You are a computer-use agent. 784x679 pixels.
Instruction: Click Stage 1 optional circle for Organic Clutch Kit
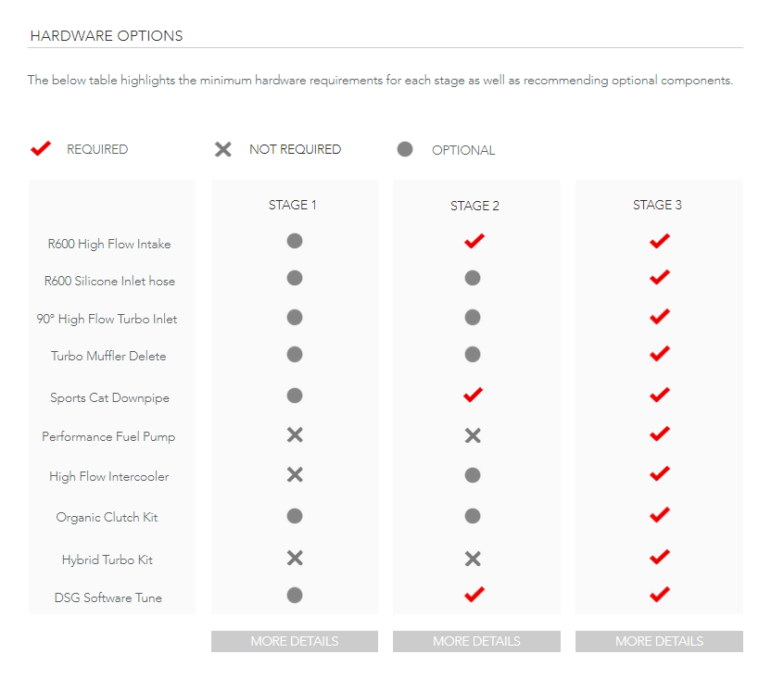click(x=295, y=515)
